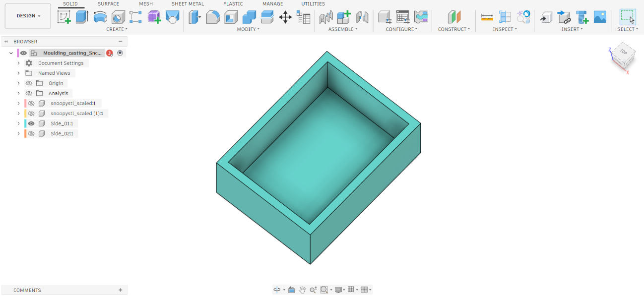The image size is (644, 296).
Task: Show the Side_02:1 component
Action: pyautogui.click(x=31, y=133)
